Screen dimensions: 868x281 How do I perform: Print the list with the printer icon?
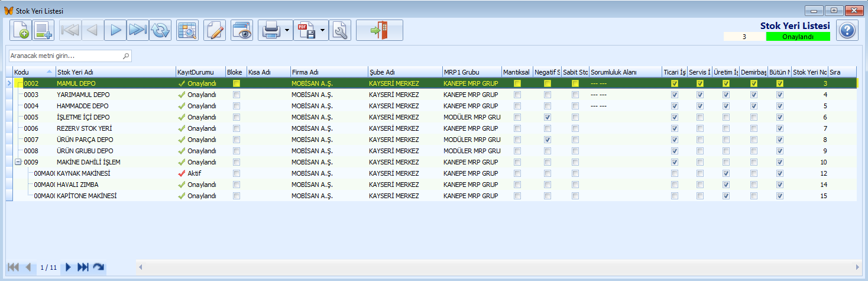(x=271, y=30)
